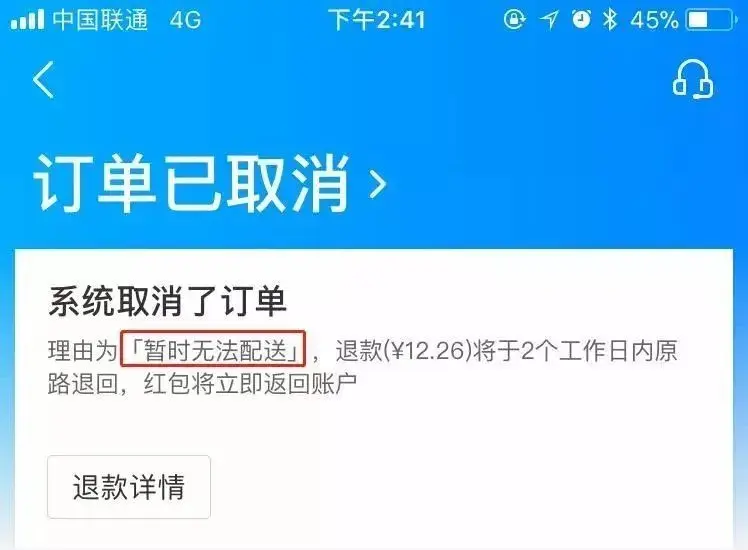The height and width of the screenshot is (550, 748).
Task: Tap the 4G network indicator
Action: coord(186,20)
